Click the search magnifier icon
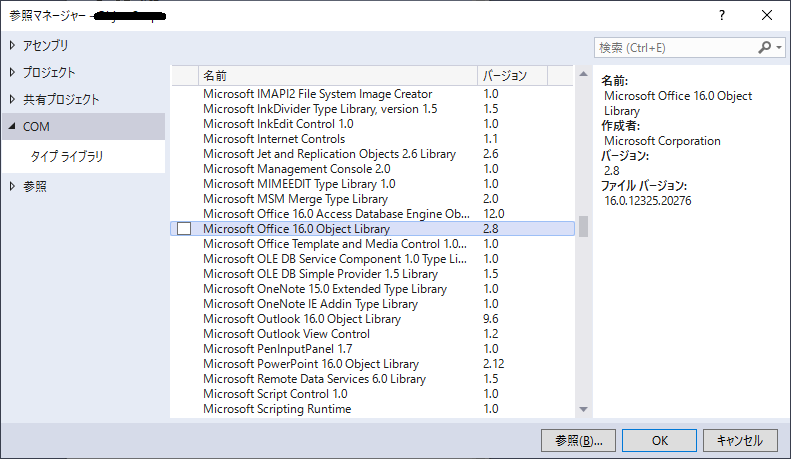791x459 pixels. coord(764,47)
